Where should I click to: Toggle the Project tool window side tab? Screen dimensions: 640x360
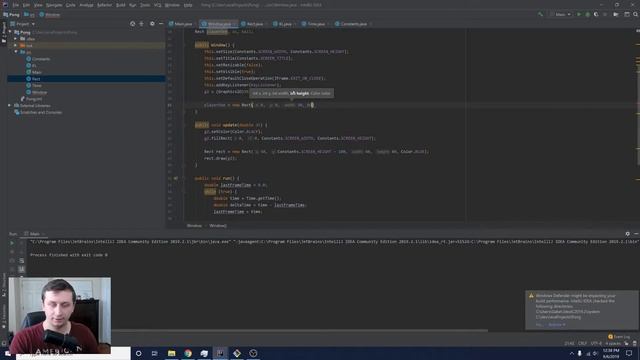[x=4, y=33]
